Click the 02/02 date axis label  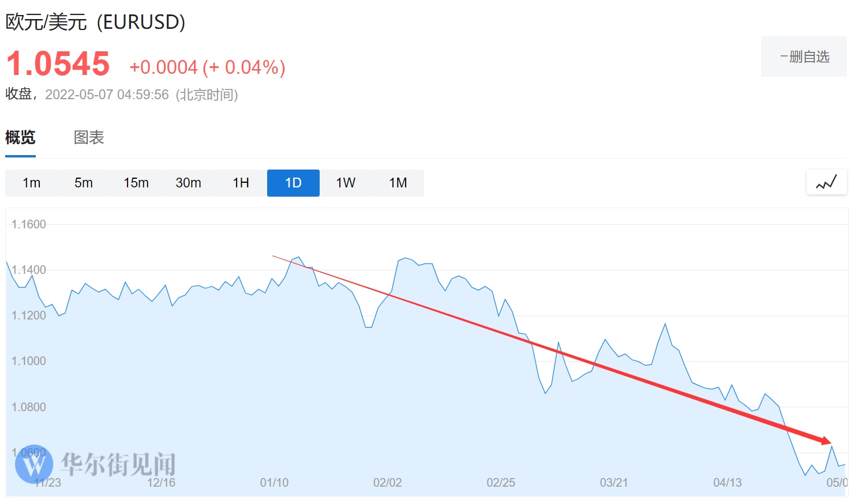pyautogui.click(x=387, y=483)
